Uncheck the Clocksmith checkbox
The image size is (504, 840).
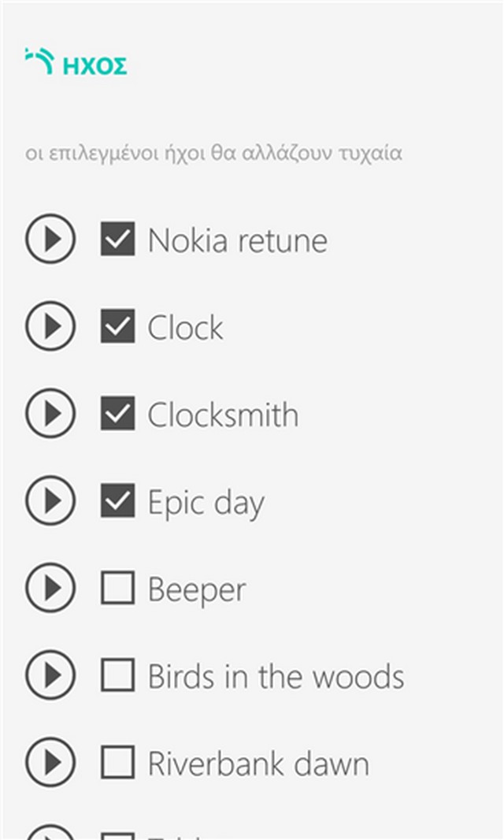point(118,414)
